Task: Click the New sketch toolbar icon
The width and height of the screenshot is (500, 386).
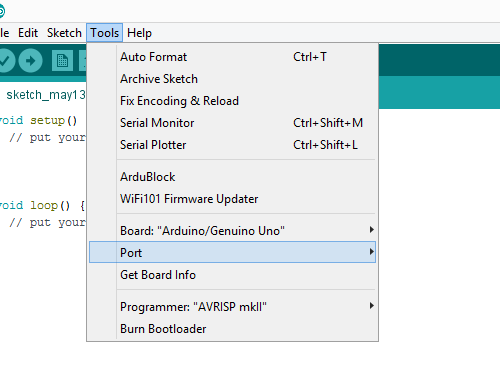Action: 62,61
